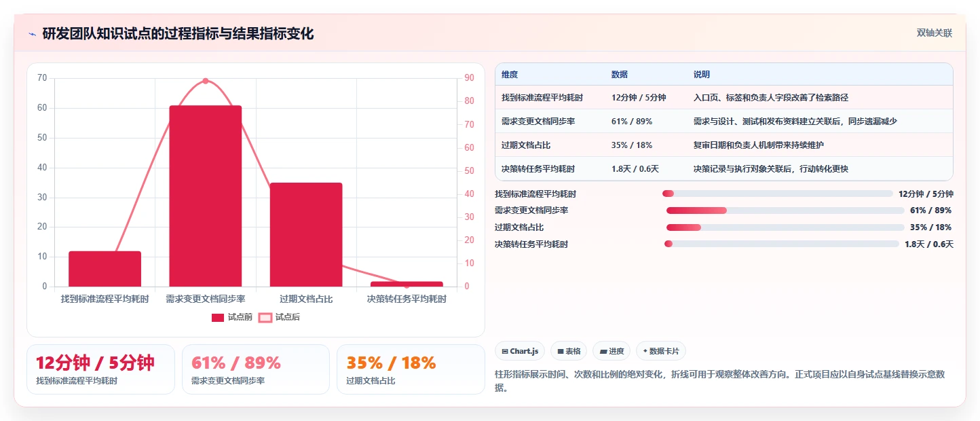Click table value 61% / 89%
This screenshot has width=980, height=421.
632,122
